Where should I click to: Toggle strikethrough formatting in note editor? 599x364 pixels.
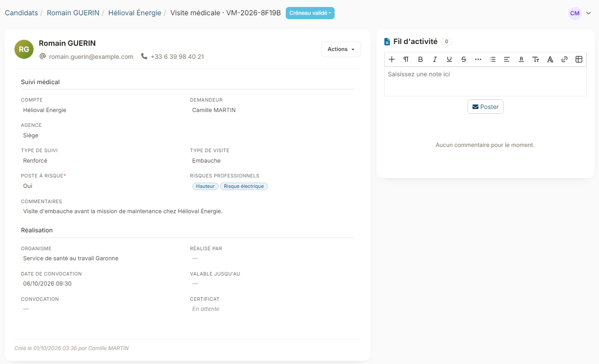point(464,59)
